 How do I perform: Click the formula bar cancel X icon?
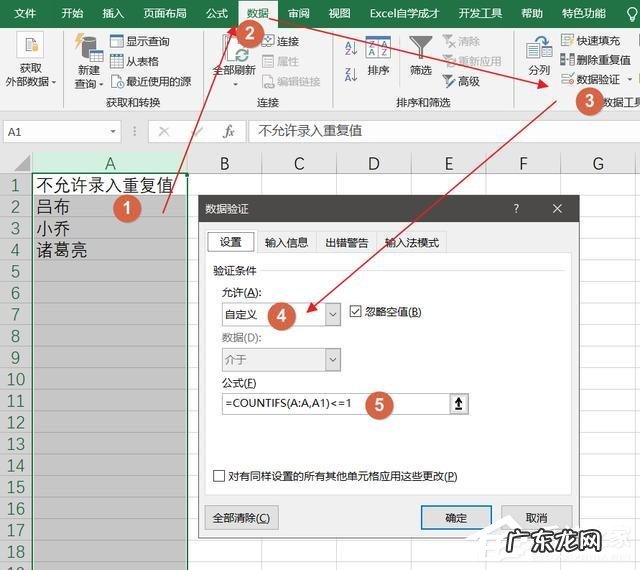(164, 131)
